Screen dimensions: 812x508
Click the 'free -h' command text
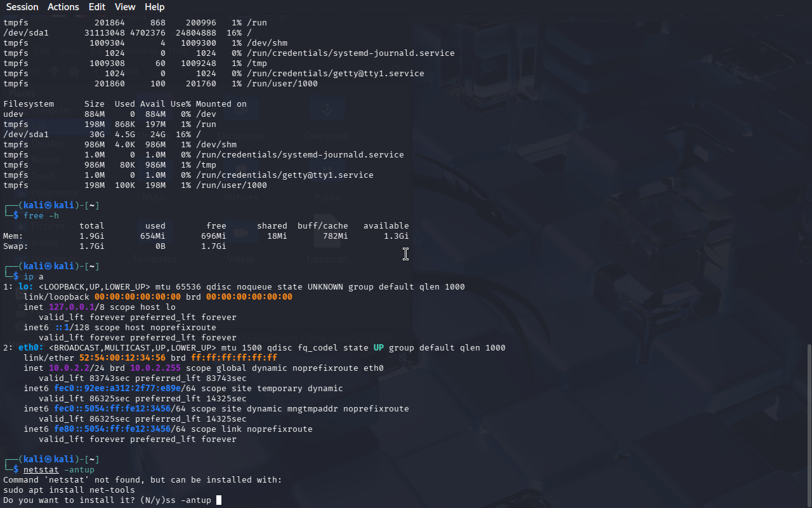coord(41,216)
